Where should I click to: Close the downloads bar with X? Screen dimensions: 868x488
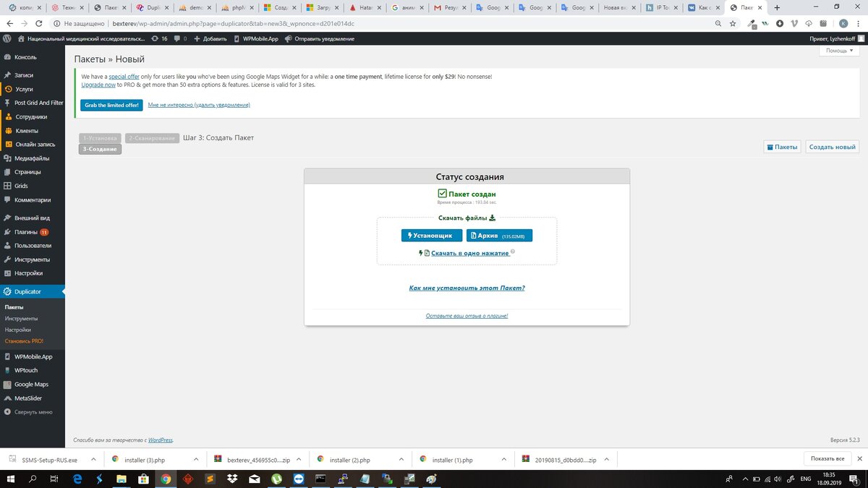(x=860, y=459)
